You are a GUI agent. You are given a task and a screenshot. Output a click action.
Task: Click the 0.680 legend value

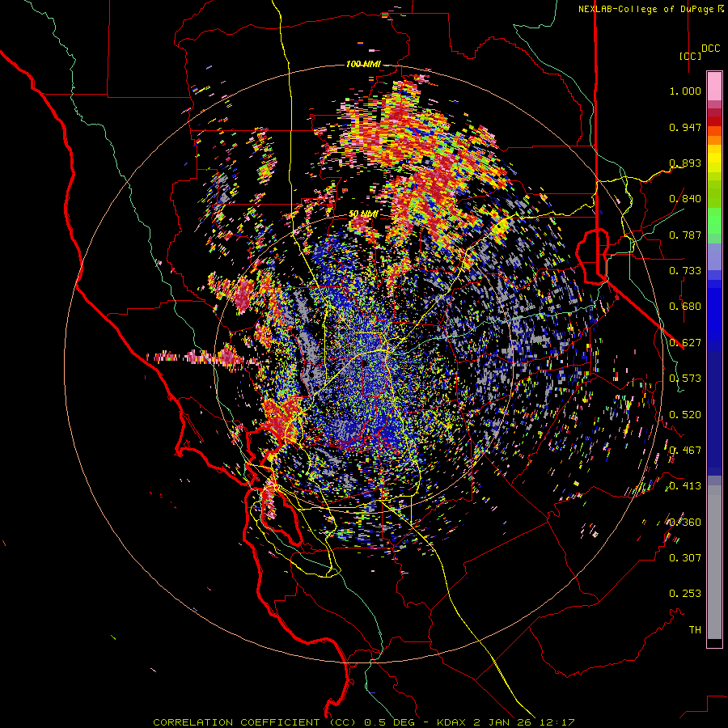coord(685,307)
